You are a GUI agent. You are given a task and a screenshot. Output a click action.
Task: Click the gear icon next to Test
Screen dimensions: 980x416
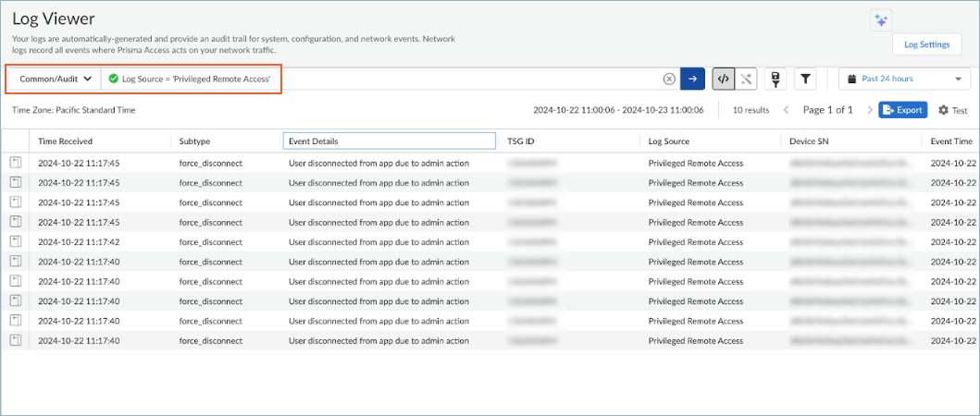pyautogui.click(x=944, y=110)
